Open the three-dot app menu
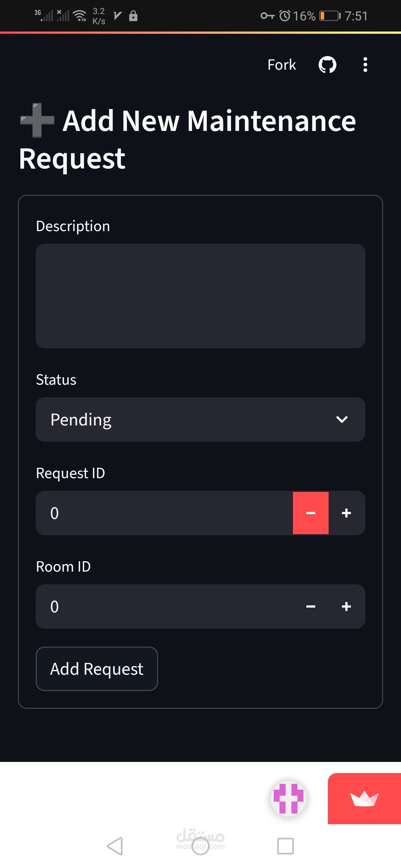 tap(365, 65)
